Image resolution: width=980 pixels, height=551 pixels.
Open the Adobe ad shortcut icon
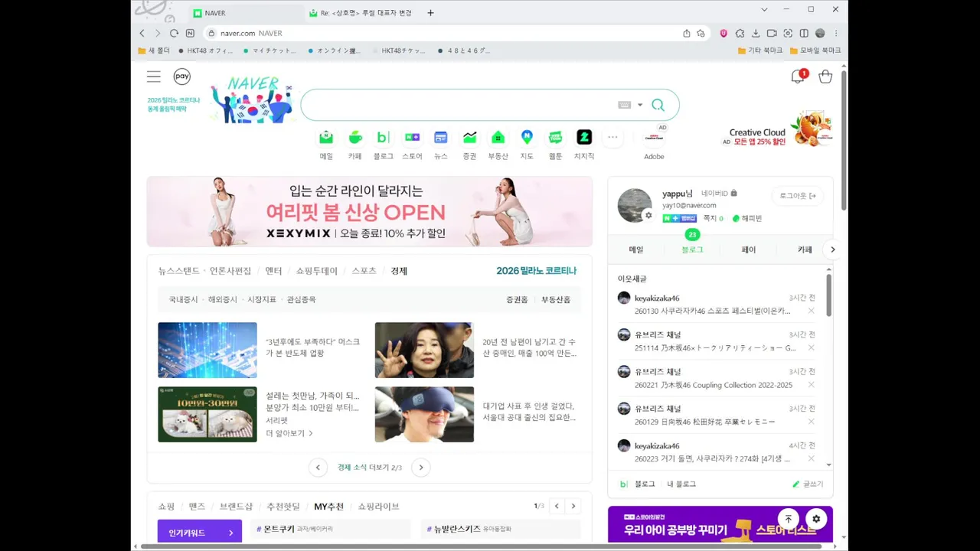tap(654, 137)
